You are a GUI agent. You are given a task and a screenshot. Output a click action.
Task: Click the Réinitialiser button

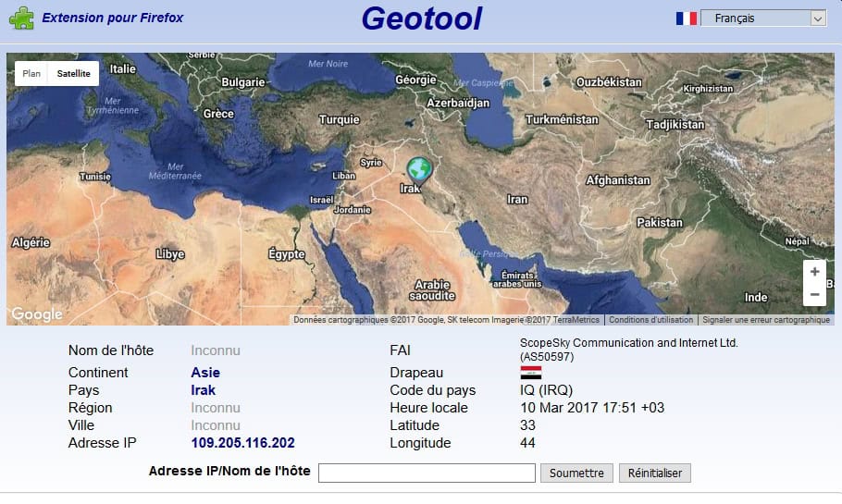point(654,473)
